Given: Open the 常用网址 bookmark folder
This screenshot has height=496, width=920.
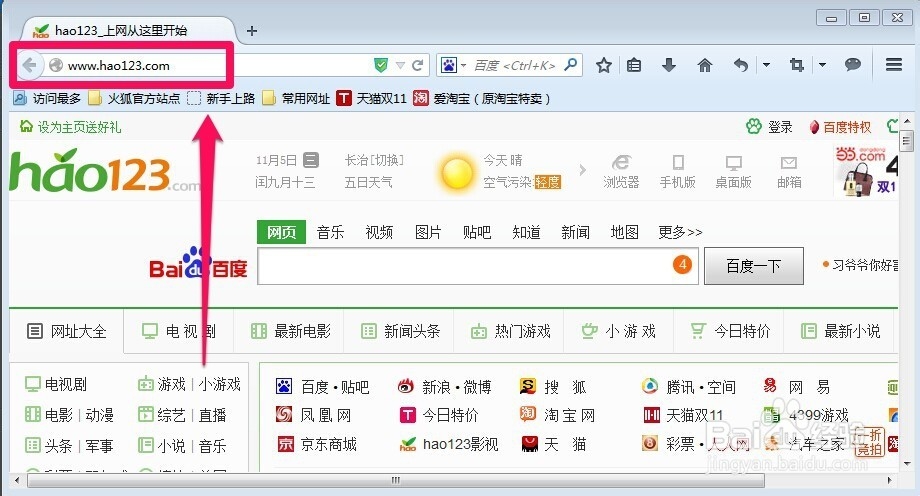Looking at the screenshot, I should [x=296, y=98].
